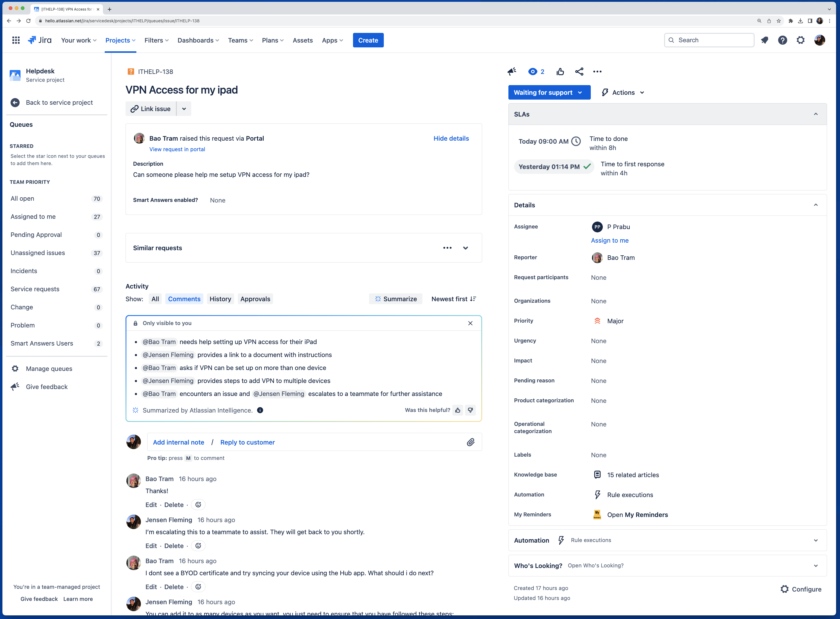This screenshot has width=840, height=619.
Task: Click the Summarize button
Action: click(x=396, y=299)
